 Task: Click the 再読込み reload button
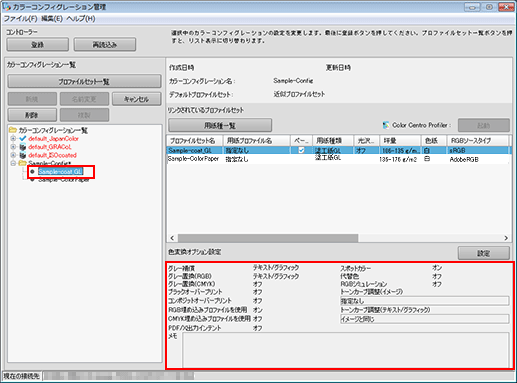pyautogui.click(x=105, y=45)
